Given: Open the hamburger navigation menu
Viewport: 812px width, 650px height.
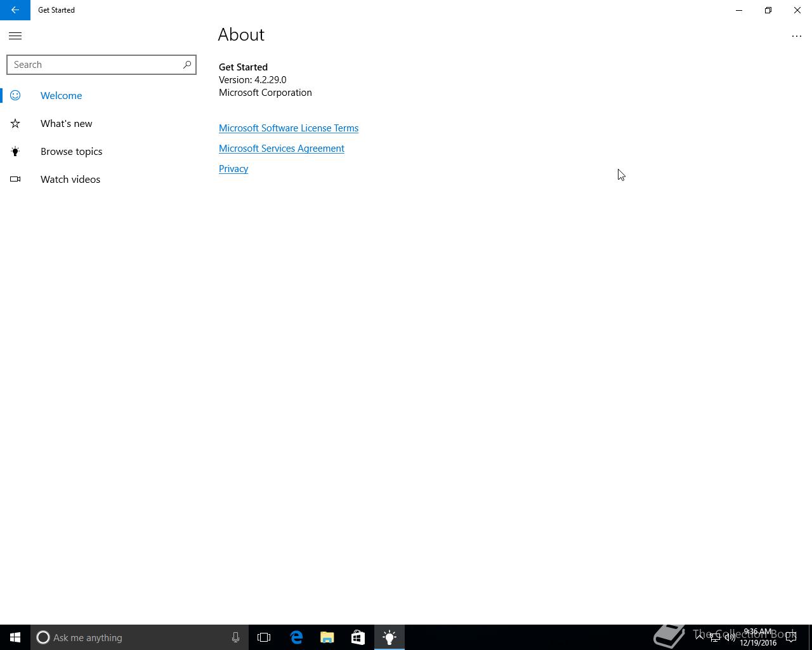Looking at the screenshot, I should point(15,36).
